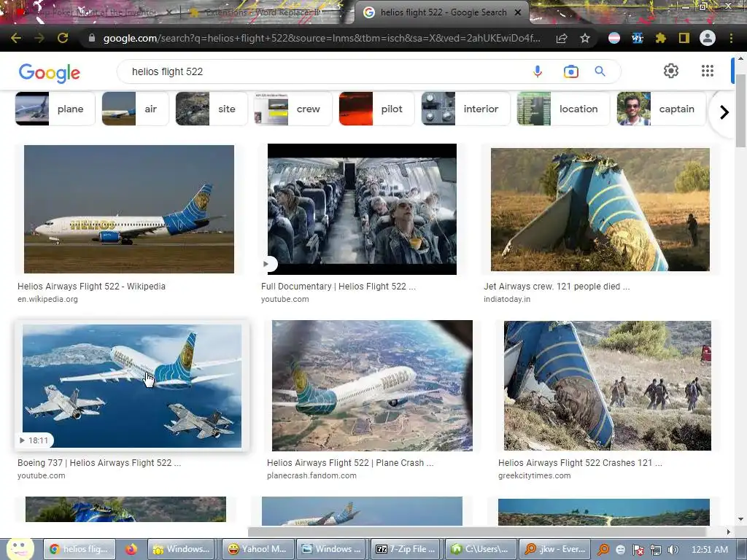Click the en.wikipedia.org source text
This screenshot has height=560, width=747.
point(47,299)
